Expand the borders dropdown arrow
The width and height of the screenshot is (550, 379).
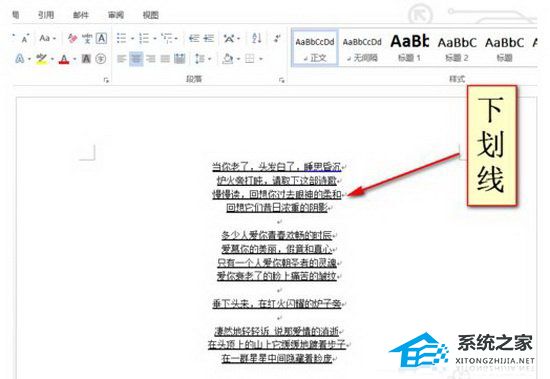tap(261, 59)
